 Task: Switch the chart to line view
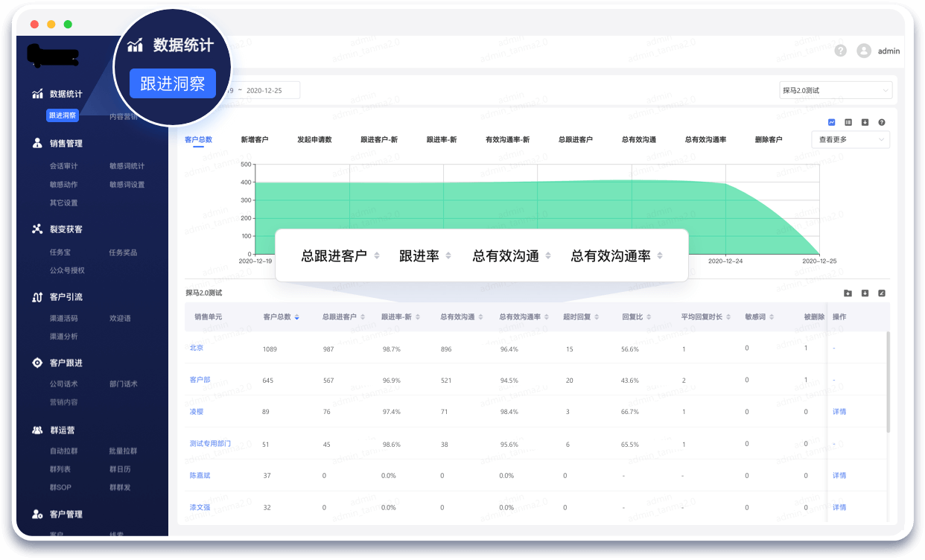(830, 121)
